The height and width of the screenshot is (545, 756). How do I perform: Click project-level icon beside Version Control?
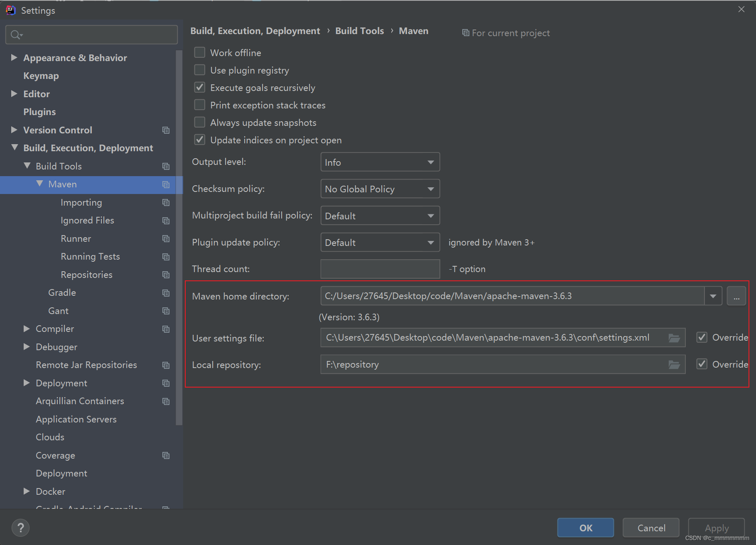click(166, 130)
